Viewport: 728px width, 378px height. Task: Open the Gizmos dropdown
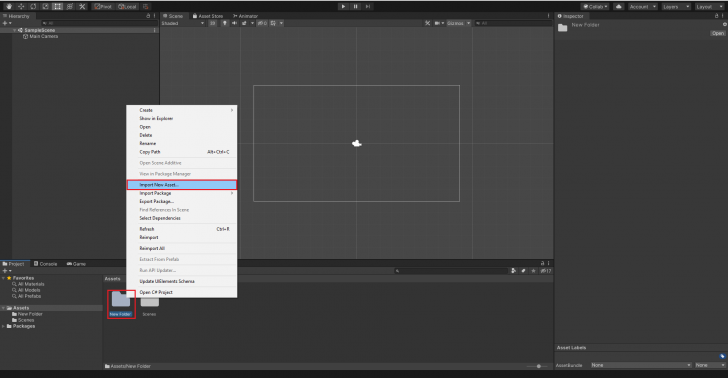(x=458, y=23)
